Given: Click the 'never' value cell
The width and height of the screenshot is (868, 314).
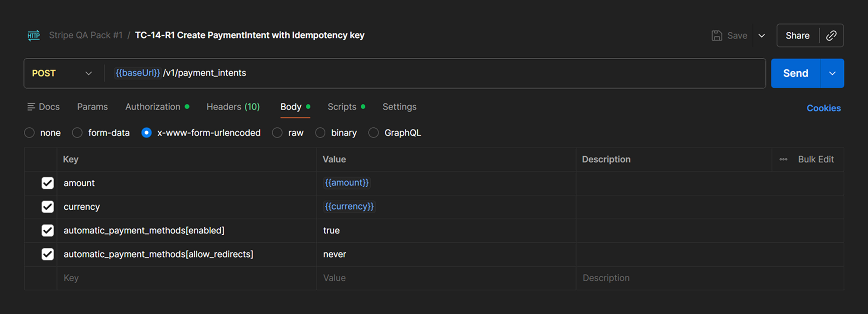Looking at the screenshot, I should coord(446,254).
